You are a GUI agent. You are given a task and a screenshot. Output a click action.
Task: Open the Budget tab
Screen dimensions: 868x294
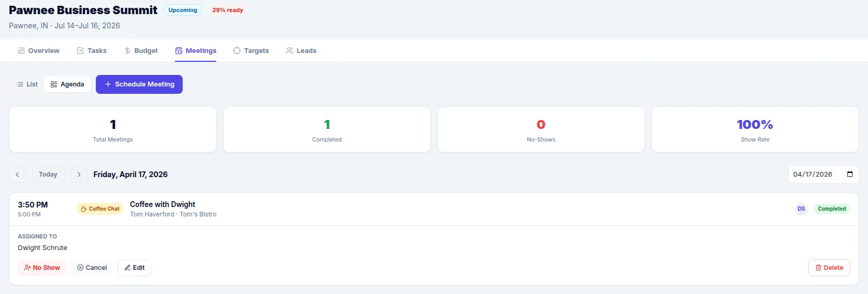click(x=141, y=51)
